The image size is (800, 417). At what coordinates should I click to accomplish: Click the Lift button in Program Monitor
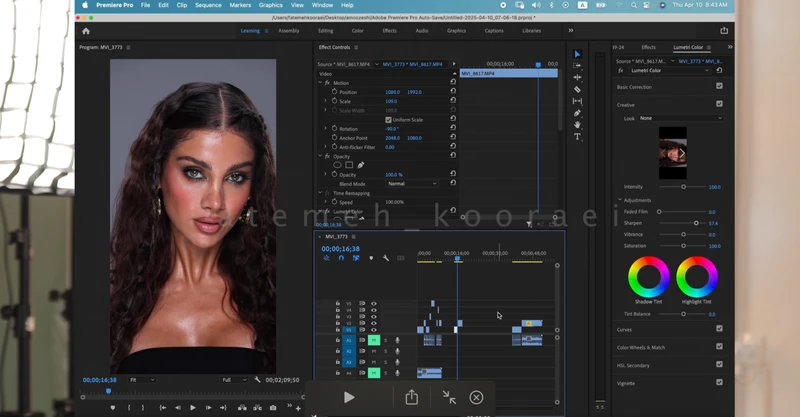pyautogui.click(x=242, y=407)
